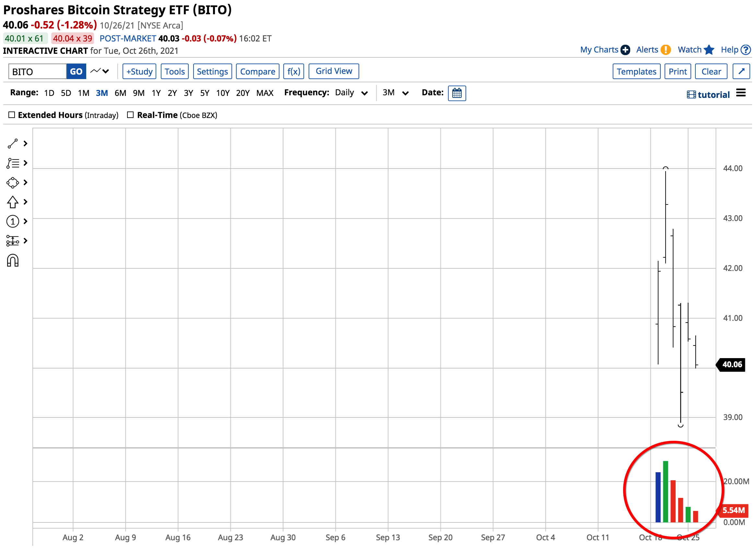The image size is (756, 549).
Task: Switch to Grid View
Action: [334, 71]
